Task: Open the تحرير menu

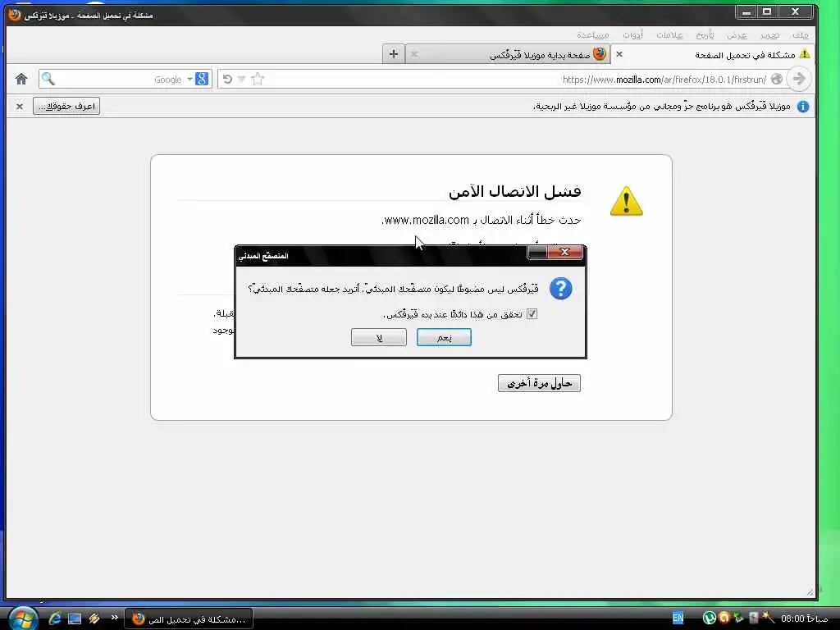Action: pos(769,34)
